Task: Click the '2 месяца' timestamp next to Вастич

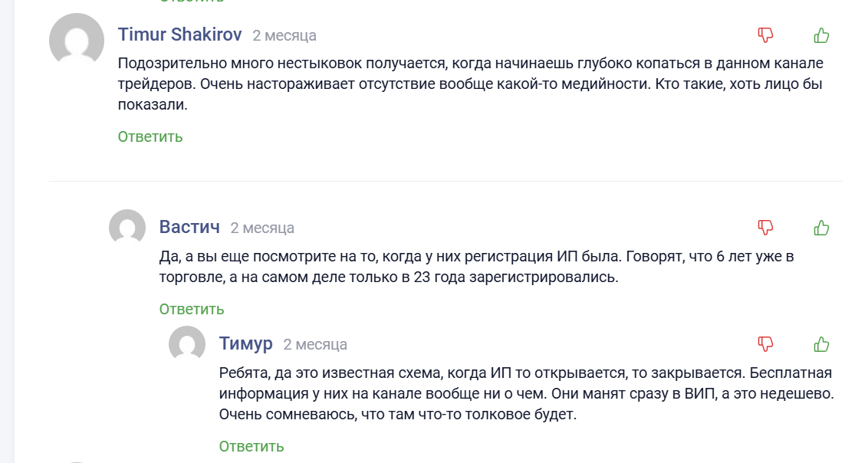Action: [x=263, y=227]
